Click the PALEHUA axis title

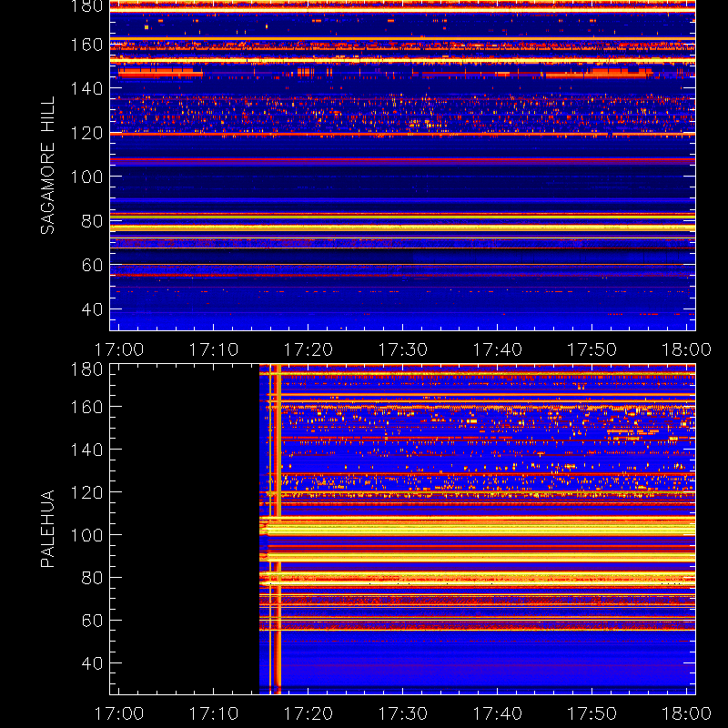pos(48,529)
